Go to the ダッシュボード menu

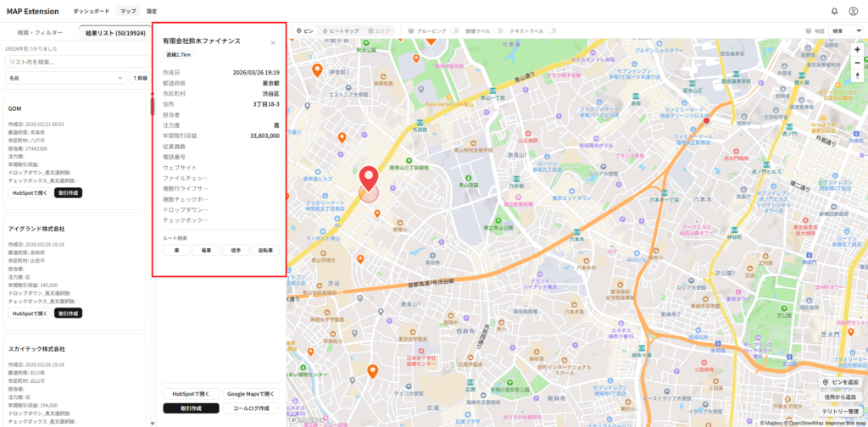(x=92, y=11)
